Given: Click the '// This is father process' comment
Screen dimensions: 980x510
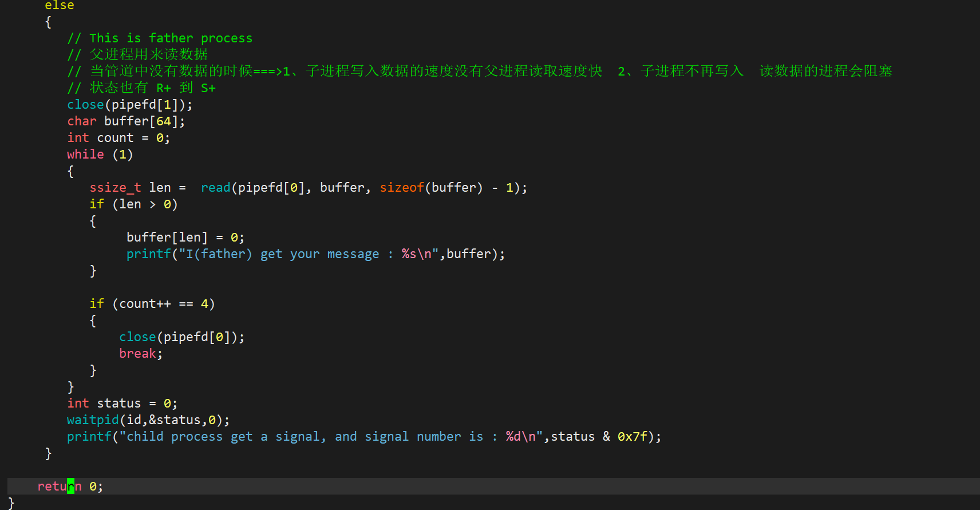Looking at the screenshot, I should tap(160, 38).
